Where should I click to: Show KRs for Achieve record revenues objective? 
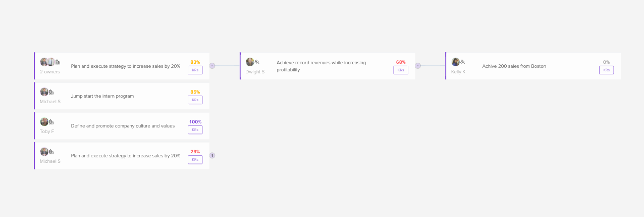pos(401,70)
